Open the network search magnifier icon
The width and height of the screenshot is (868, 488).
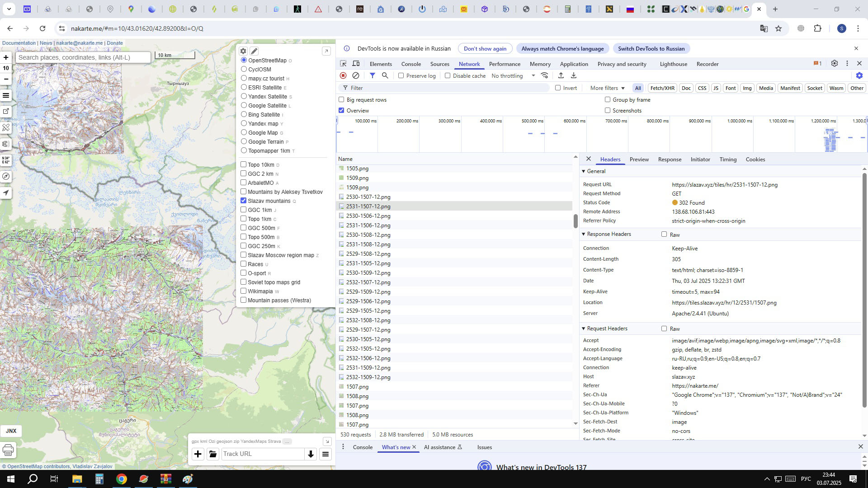pos(385,75)
